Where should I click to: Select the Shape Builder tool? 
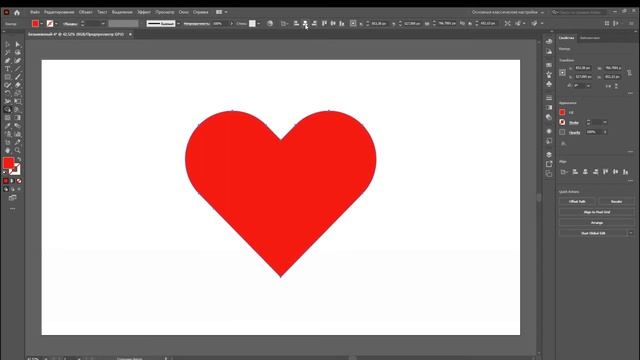tap(8, 109)
